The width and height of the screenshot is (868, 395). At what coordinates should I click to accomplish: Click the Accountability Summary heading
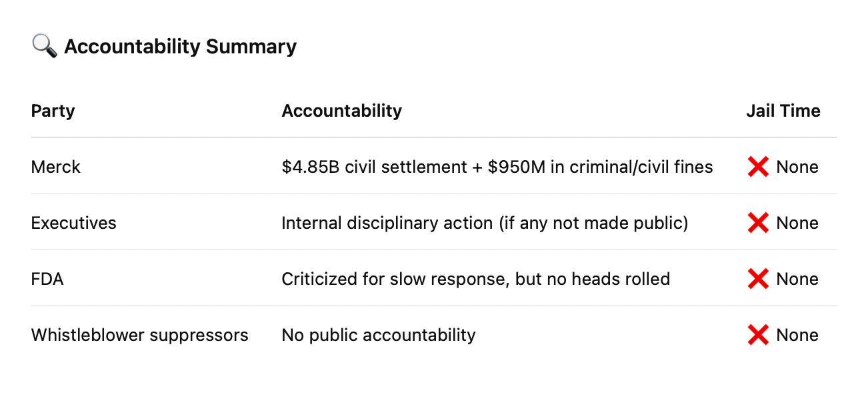(180, 47)
